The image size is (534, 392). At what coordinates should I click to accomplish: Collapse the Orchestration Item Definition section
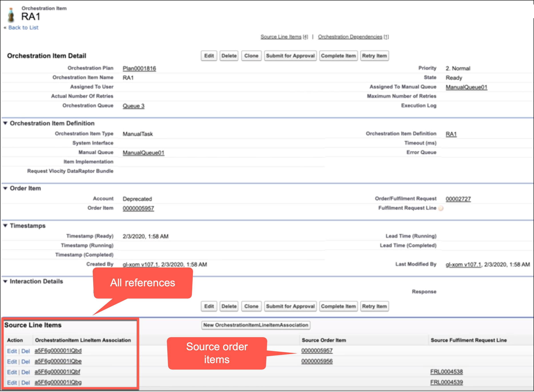click(5, 123)
